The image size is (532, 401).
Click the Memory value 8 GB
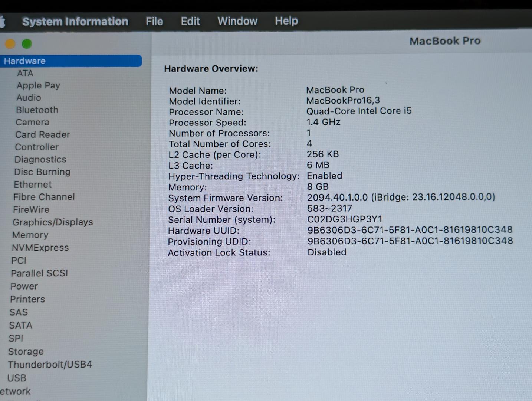[318, 186]
